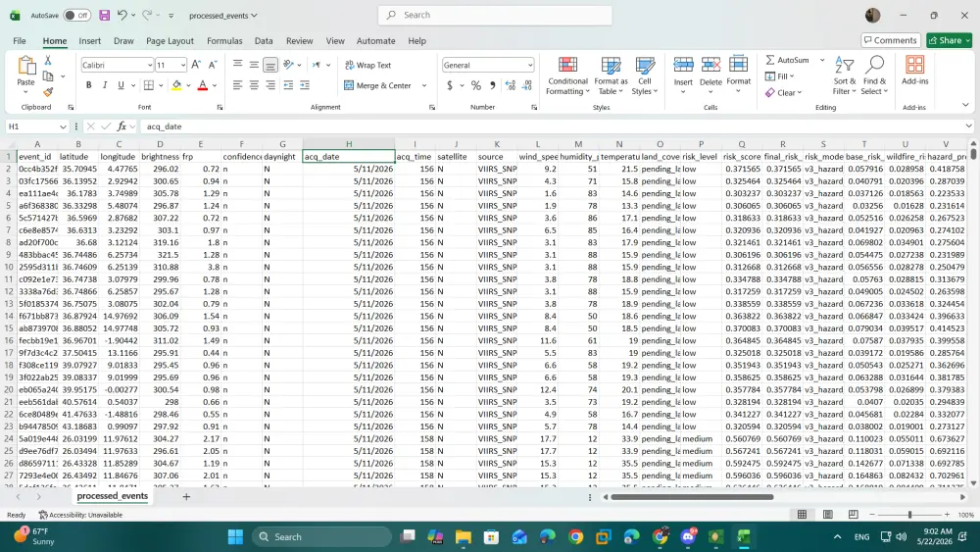This screenshot has height=552, width=980.
Task: Open File Explorer from the taskbar
Action: (464, 536)
